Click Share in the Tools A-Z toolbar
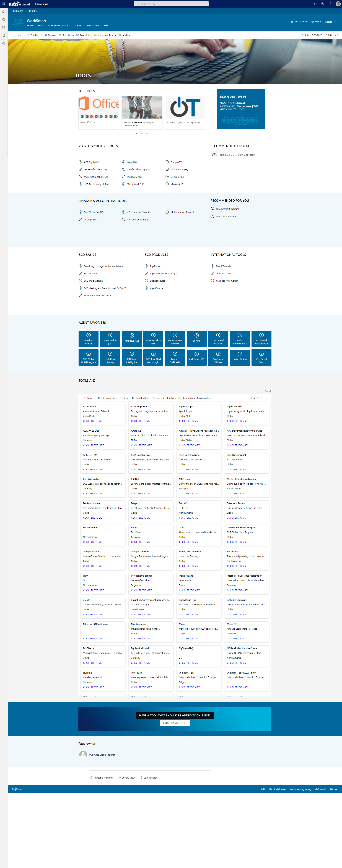The width and height of the screenshot is (342, 868). click(125, 398)
